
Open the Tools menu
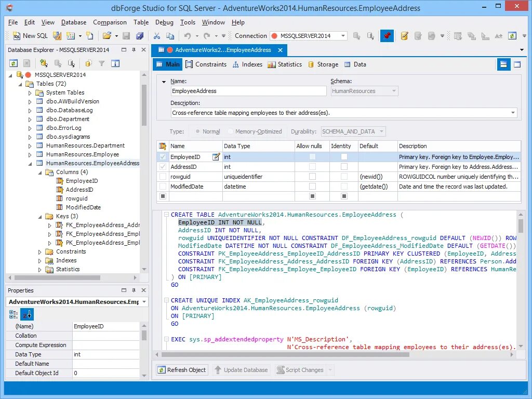188,22
